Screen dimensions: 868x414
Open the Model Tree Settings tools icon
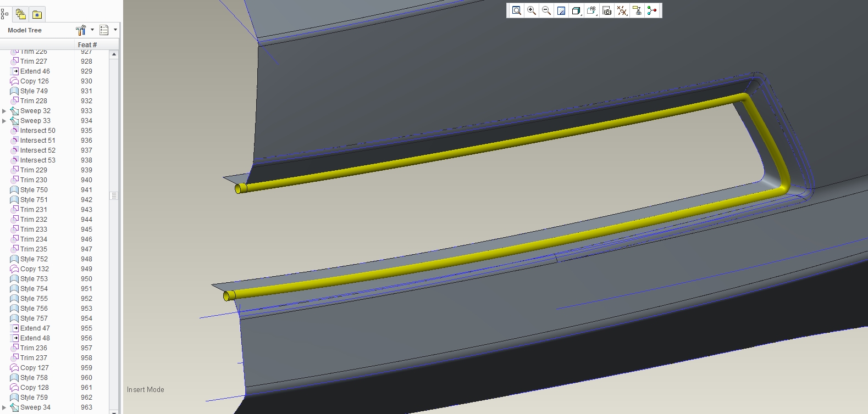[x=81, y=30]
